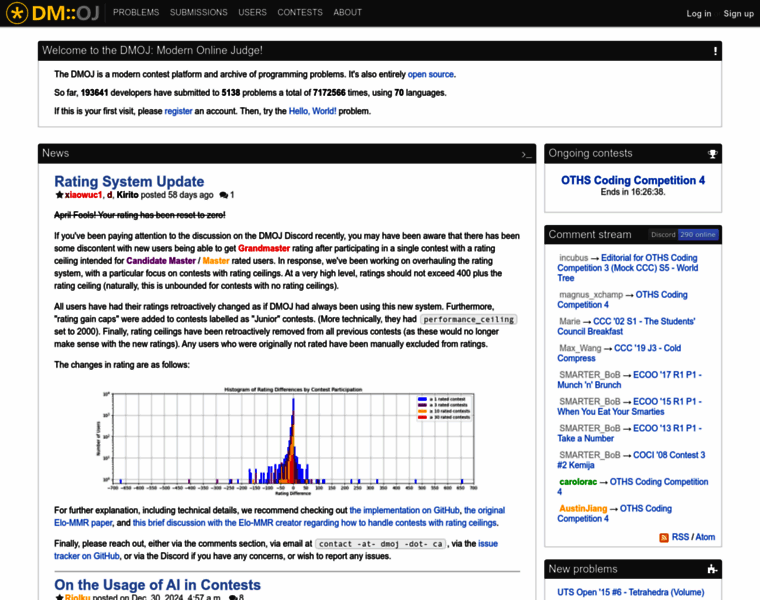Screen dimensions: 760x600
Task: Click the trophy icon in Ongoing contests
Action: (x=712, y=154)
